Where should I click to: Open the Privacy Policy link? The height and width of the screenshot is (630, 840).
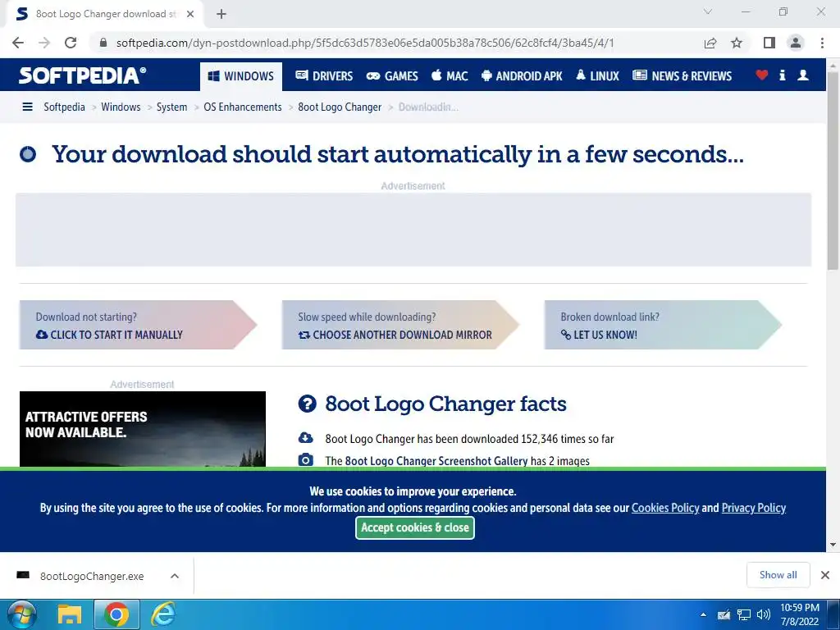coord(754,508)
